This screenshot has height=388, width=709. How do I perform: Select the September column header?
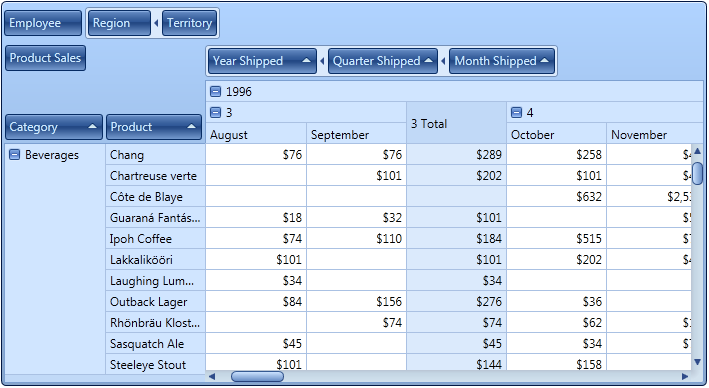[356, 133]
